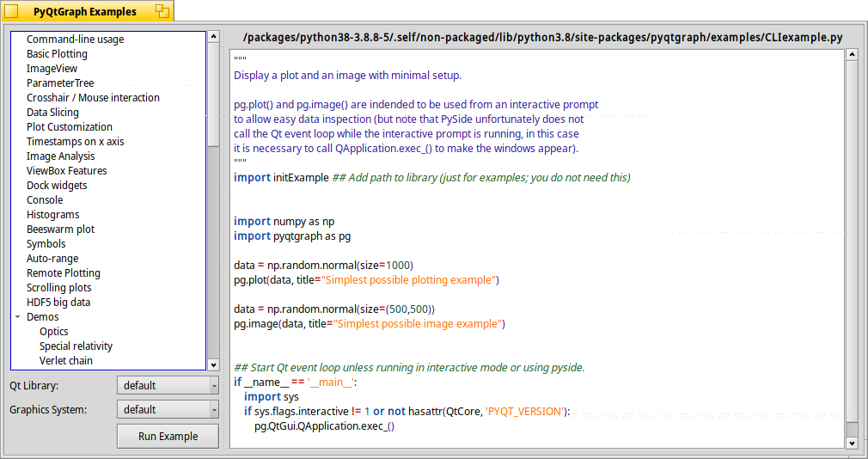Click the 'import numpy as np' code line

284,222
